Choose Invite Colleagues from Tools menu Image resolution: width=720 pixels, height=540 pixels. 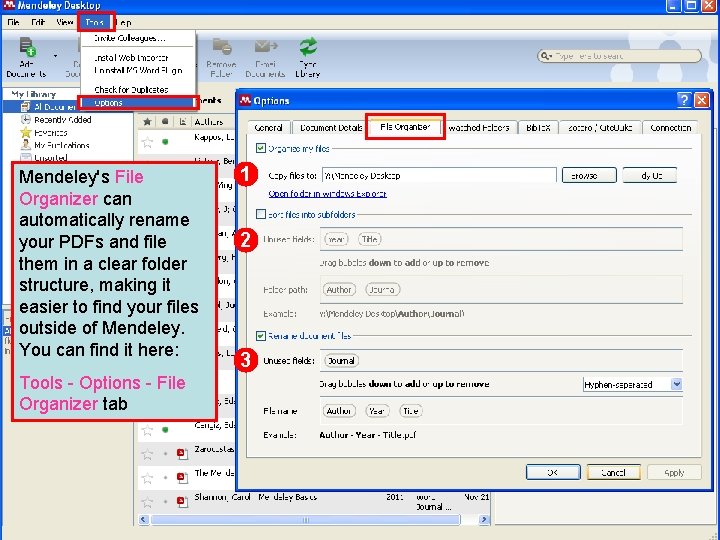[x=129, y=38]
